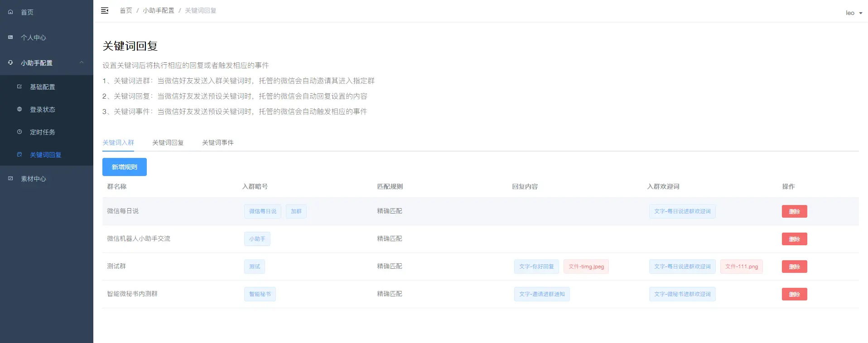This screenshot has height=343, width=868.
Task: Click the 文件-timg.jpeg reply tag
Action: [586, 267]
